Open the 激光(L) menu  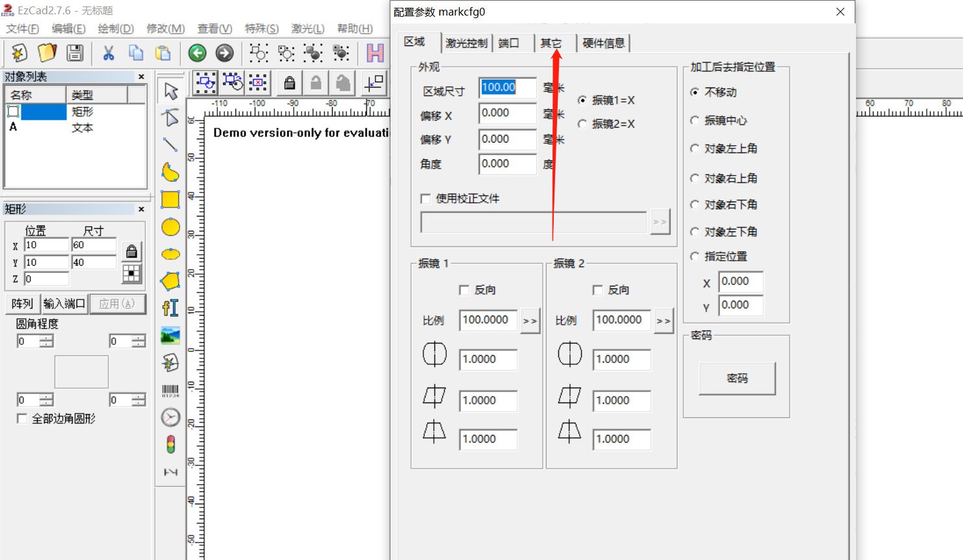[307, 29]
